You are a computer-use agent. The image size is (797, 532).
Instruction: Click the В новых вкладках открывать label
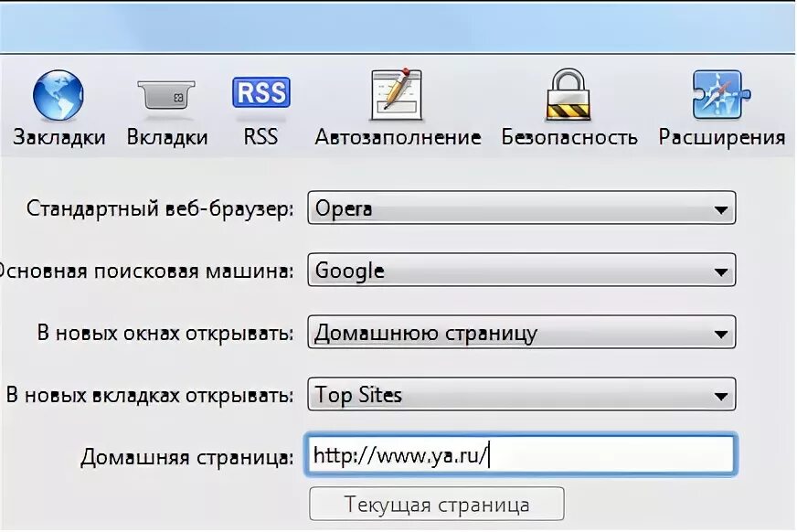click(x=150, y=395)
